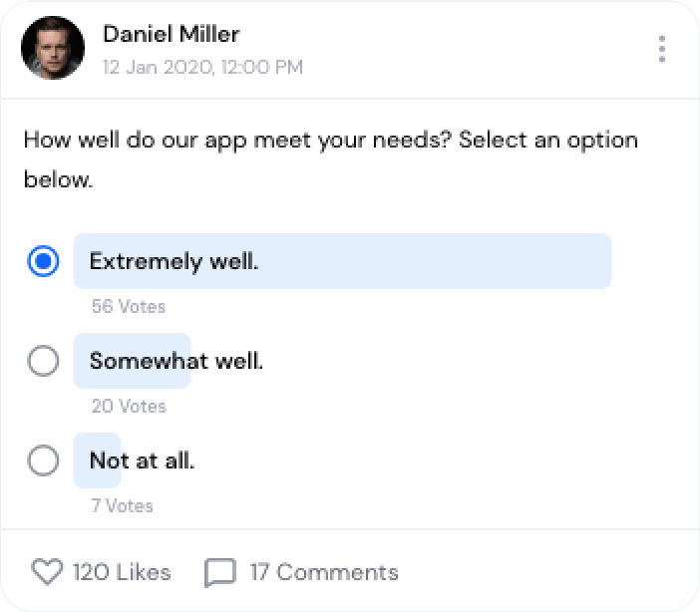Click the '120 Likes' label
700x612 pixels.
coord(122,572)
